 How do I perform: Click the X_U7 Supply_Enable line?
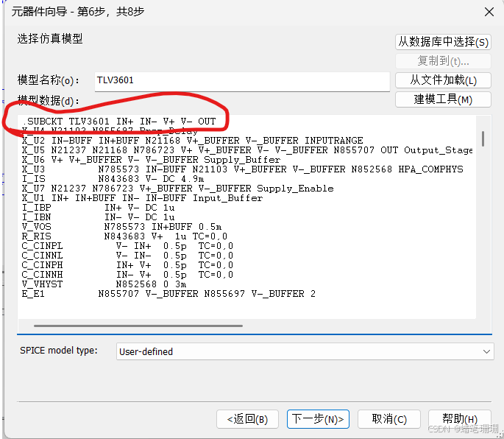(x=178, y=189)
